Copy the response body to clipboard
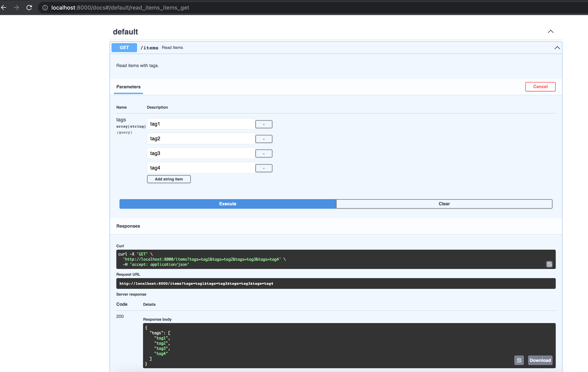 pos(519,360)
